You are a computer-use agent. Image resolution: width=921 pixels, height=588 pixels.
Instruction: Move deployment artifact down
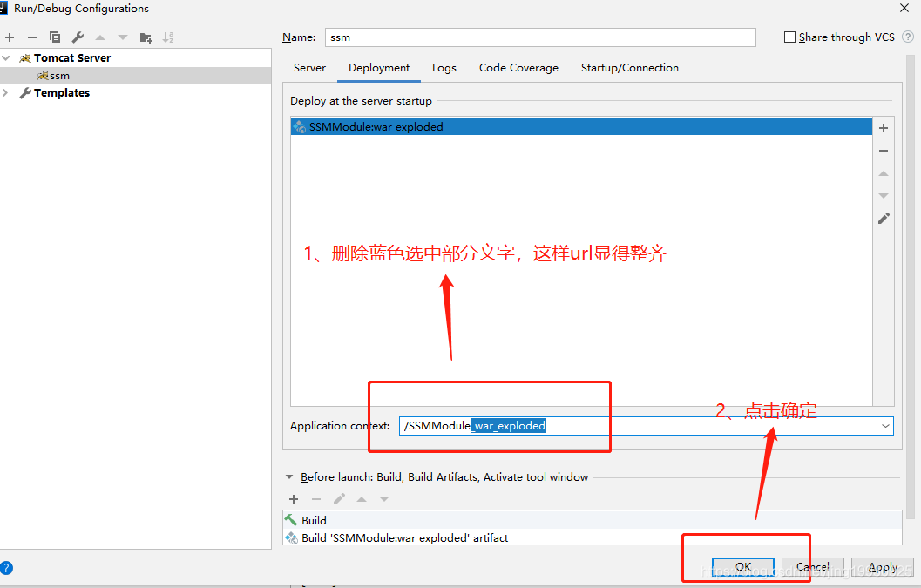[x=884, y=196]
